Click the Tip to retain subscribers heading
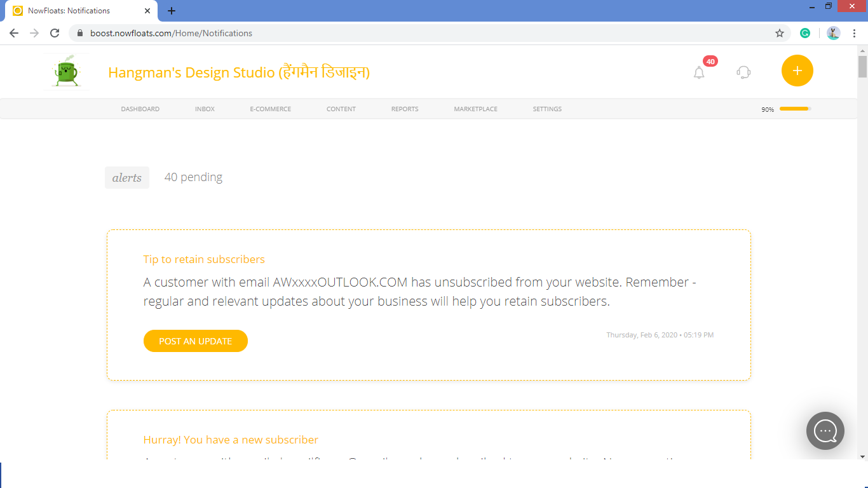The image size is (868, 488). click(x=204, y=259)
